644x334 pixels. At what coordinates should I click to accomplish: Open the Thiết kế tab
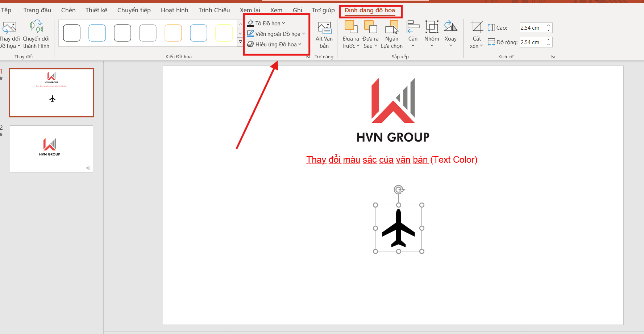click(x=96, y=10)
